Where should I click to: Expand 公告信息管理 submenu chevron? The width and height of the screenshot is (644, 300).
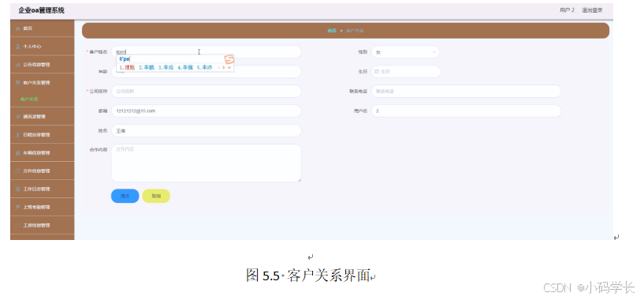pyautogui.click(x=66, y=65)
